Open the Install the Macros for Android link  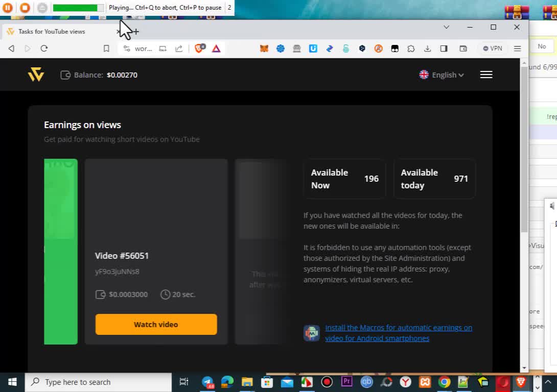399,333
